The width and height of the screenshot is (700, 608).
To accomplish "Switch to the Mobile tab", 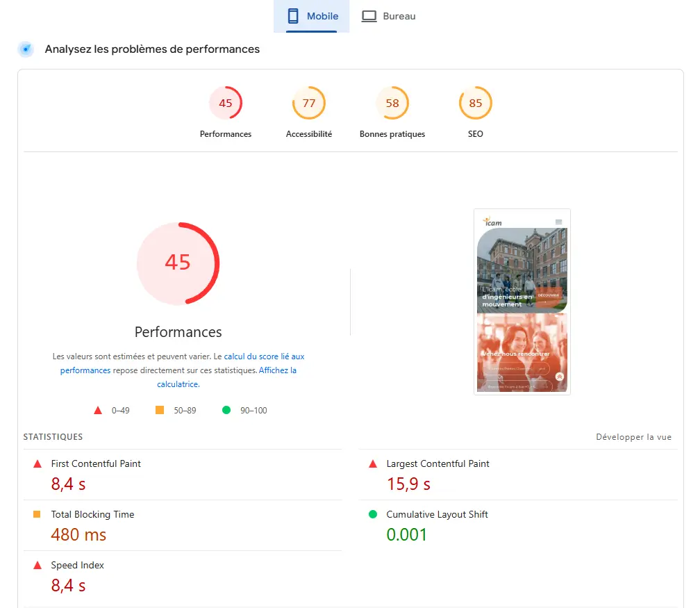I will point(312,16).
